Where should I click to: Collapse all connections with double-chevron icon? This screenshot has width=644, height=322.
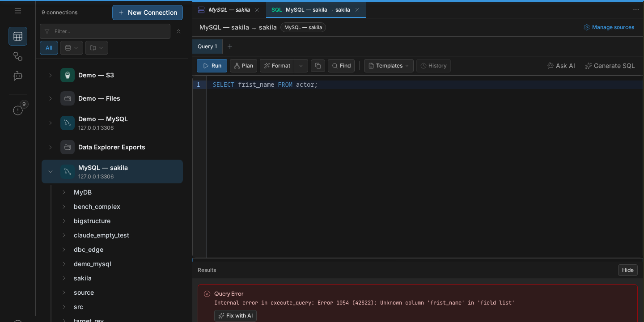tap(178, 31)
